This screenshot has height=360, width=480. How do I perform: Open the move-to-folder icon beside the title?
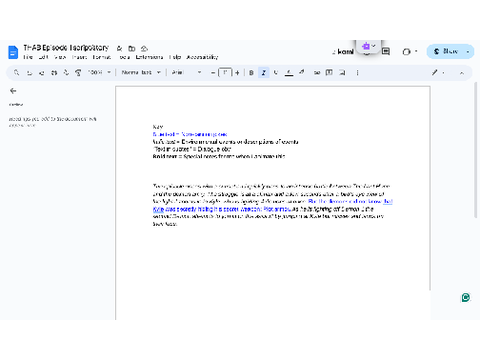point(132,49)
